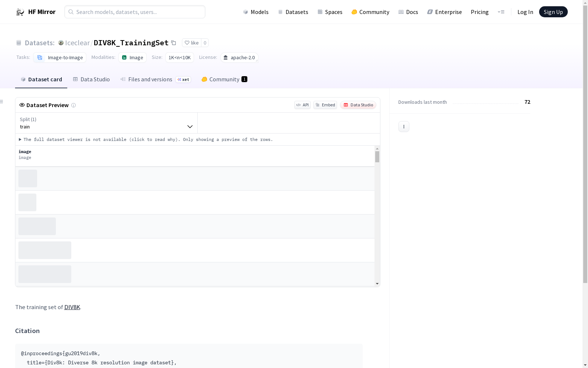Open the Split train dropdown
This screenshot has width=588, height=368.
point(107,123)
